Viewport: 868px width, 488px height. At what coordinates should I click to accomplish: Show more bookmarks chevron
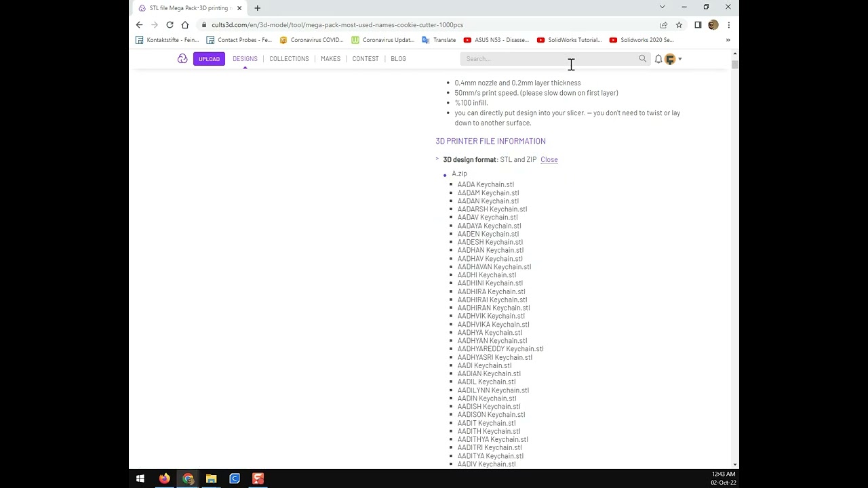728,40
